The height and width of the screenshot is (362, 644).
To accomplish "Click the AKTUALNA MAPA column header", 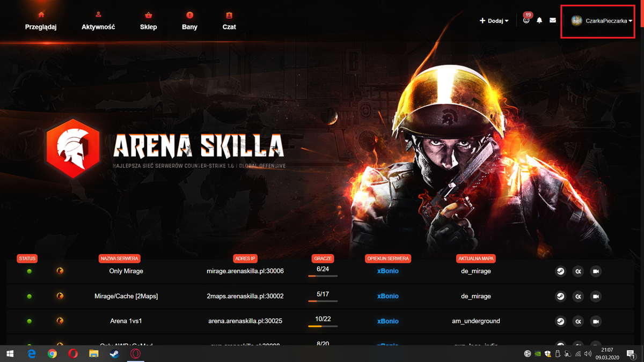I will (x=476, y=258).
